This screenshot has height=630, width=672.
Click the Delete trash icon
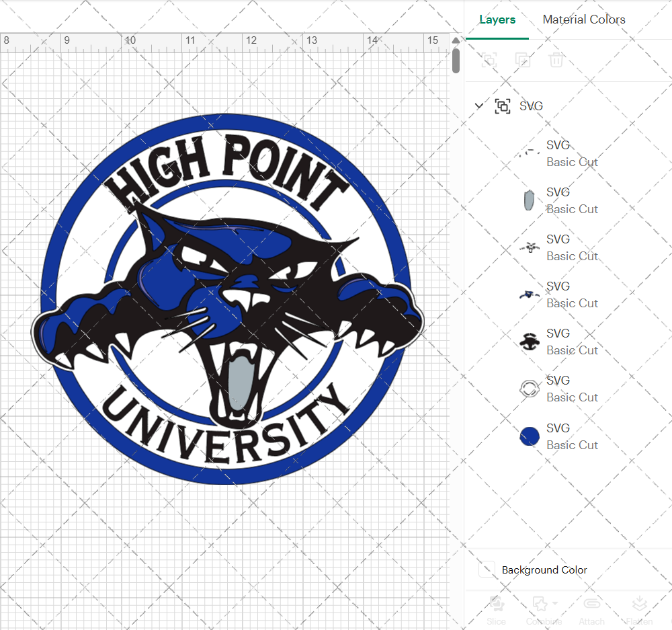click(x=556, y=60)
